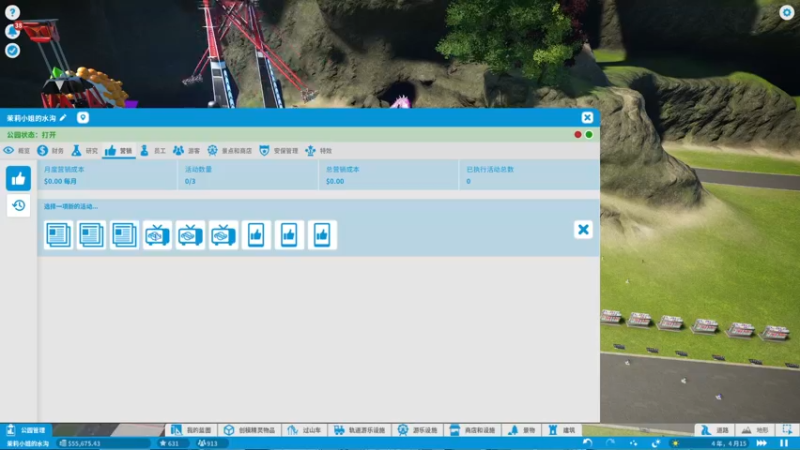Screen dimensions: 800x450
Task: Click the map pin locate icon
Action: point(83,118)
